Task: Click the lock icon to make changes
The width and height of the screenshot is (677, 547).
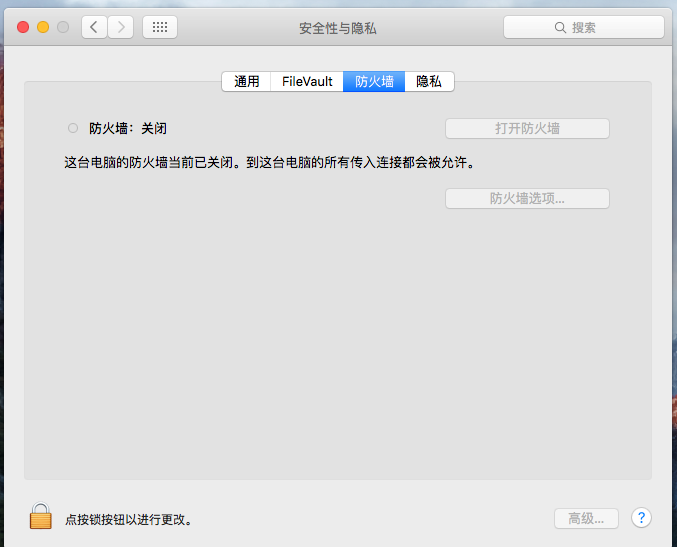Action: (41, 516)
